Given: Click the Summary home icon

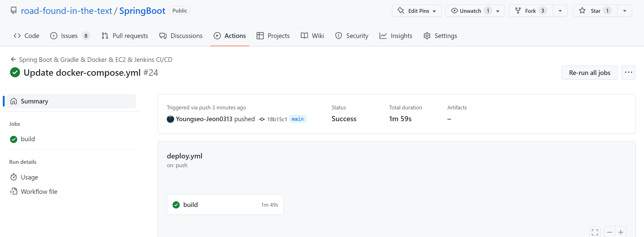Looking at the screenshot, I should (14, 101).
